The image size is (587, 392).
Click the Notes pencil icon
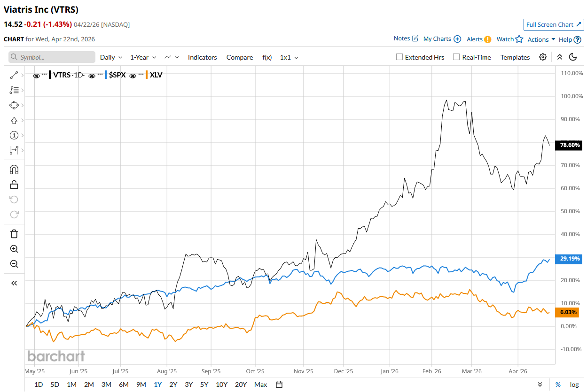[x=415, y=38]
